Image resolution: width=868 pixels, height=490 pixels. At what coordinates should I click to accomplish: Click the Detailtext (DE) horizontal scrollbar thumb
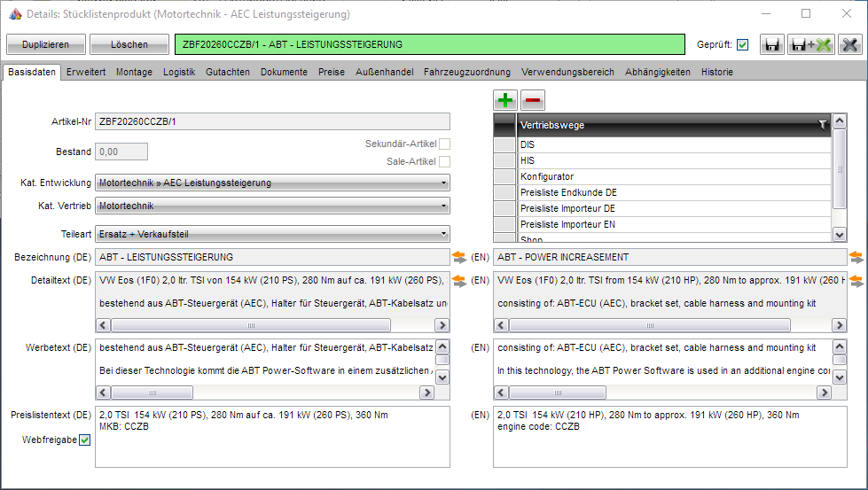pyautogui.click(x=251, y=324)
